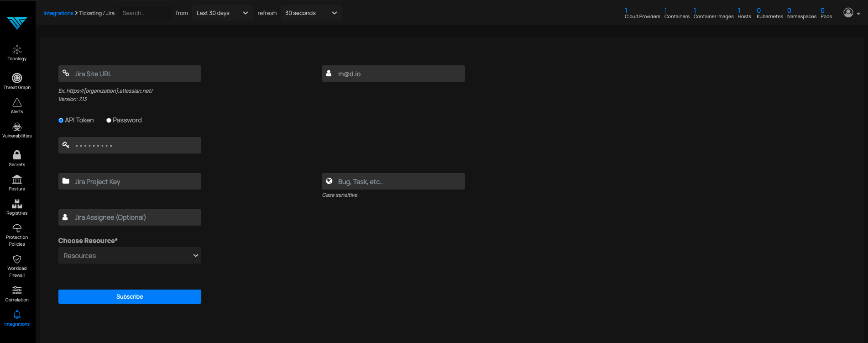Screen dimensions: 868x343
Task: Focus the username field showing m@d.io
Action: pyautogui.click(x=393, y=74)
